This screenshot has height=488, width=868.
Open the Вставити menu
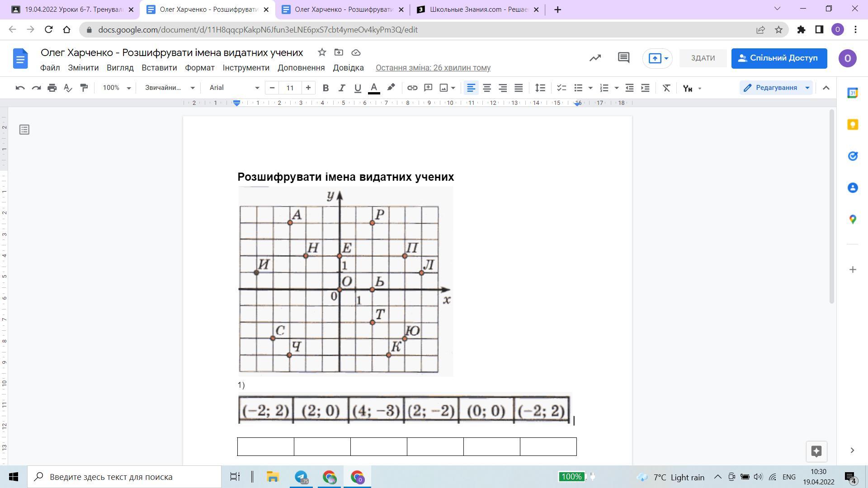[x=159, y=68]
